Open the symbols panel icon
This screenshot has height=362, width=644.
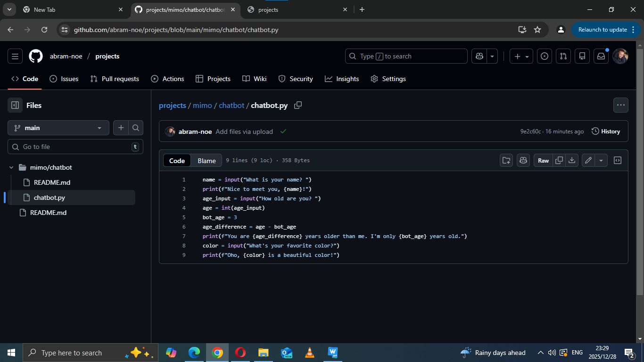click(x=618, y=160)
